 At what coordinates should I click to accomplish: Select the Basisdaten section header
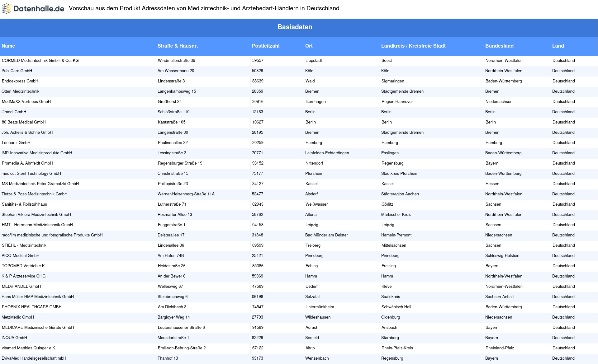point(295,27)
